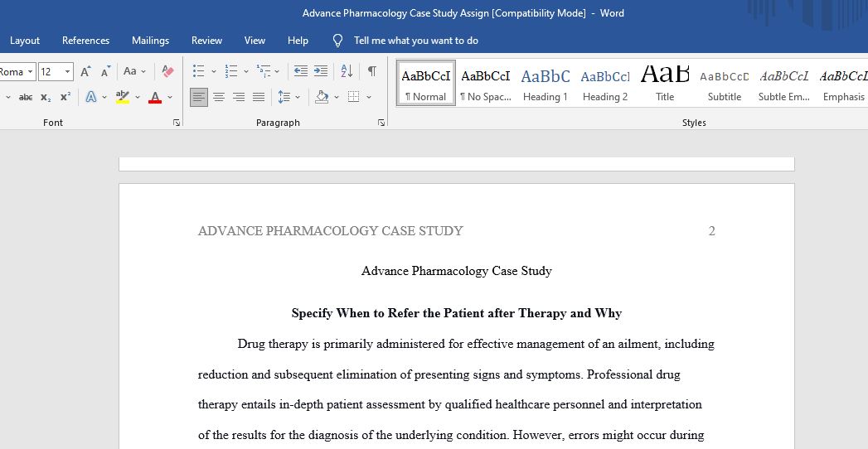
Task: Click the bold heading 'Specify When to Refer'
Action: pyautogui.click(x=457, y=313)
